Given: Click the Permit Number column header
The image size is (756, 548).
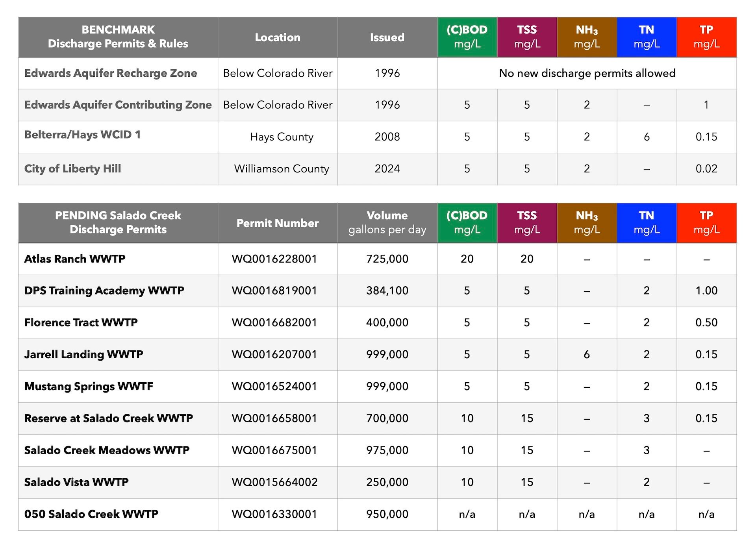Looking at the screenshot, I should (x=277, y=223).
